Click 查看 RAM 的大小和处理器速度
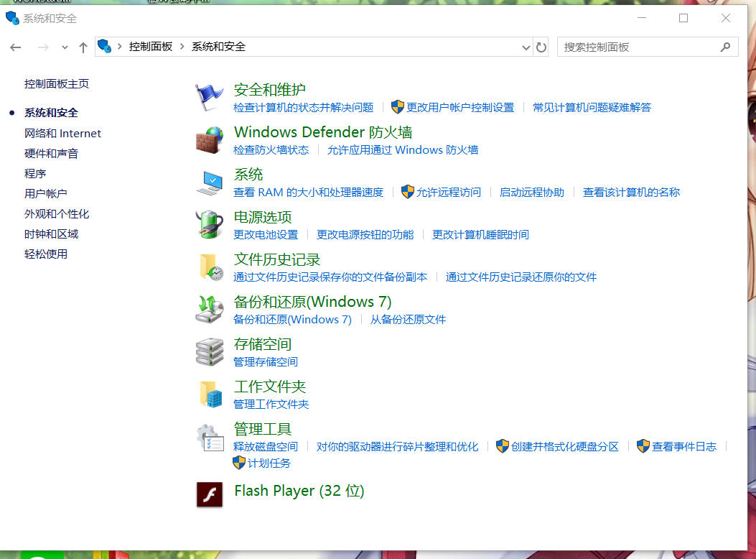 309,193
